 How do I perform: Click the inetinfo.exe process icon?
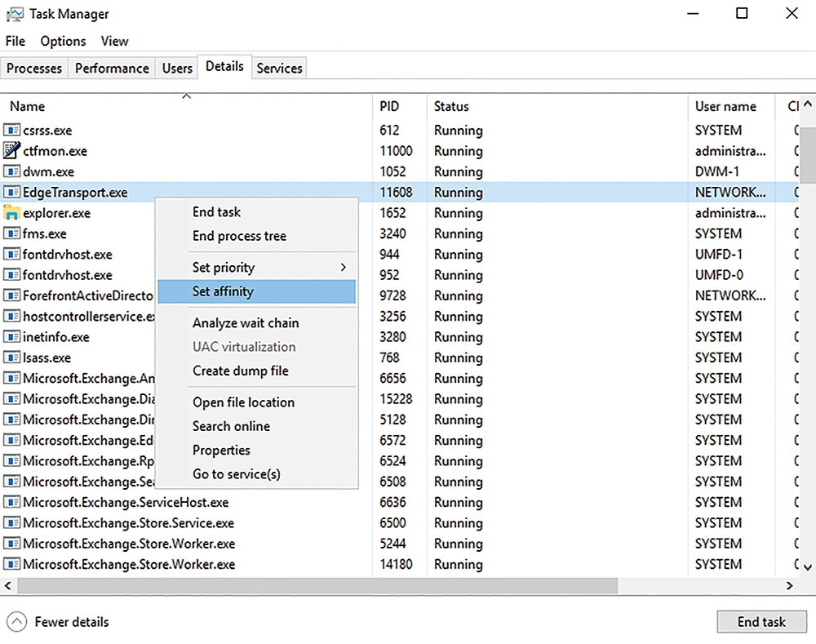tap(11, 337)
